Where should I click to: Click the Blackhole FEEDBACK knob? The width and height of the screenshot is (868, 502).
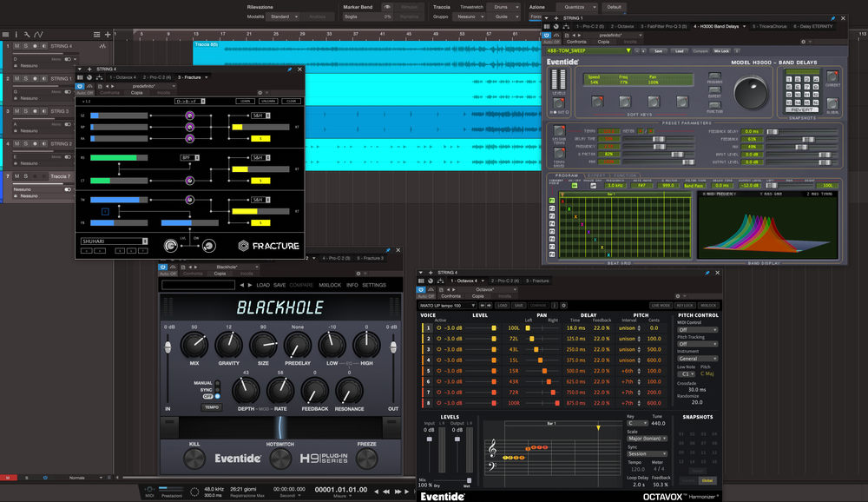click(x=314, y=391)
